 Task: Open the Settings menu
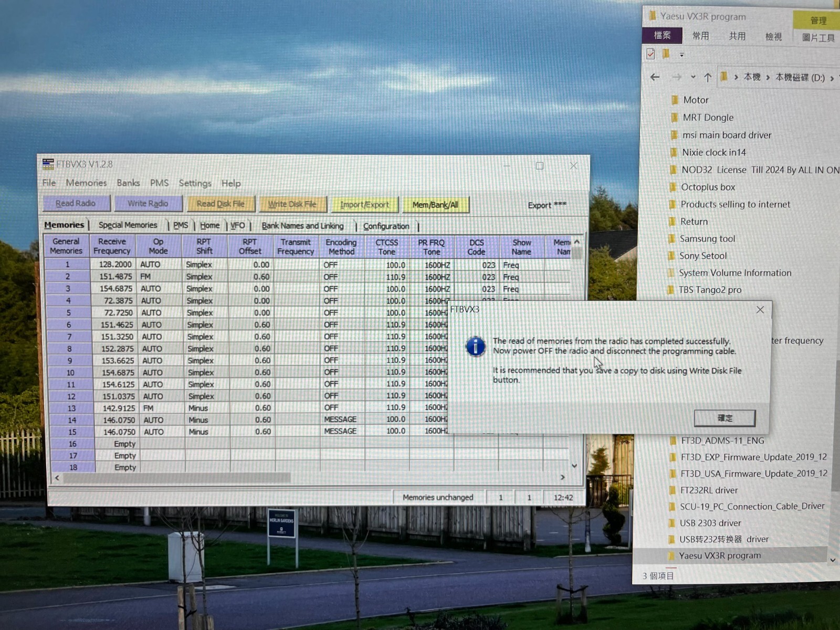195,183
